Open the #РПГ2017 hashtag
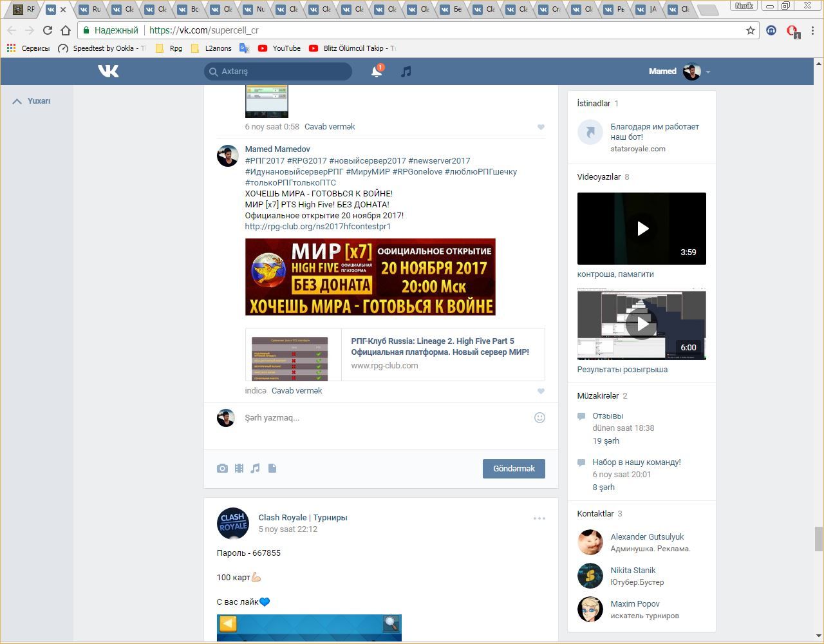 click(265, 161)
